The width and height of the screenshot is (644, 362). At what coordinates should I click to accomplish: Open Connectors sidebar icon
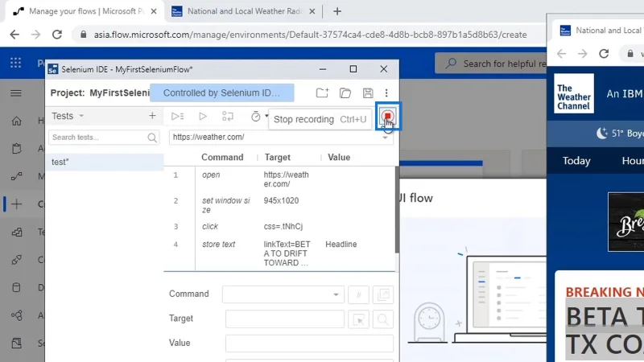click(16, 260)
